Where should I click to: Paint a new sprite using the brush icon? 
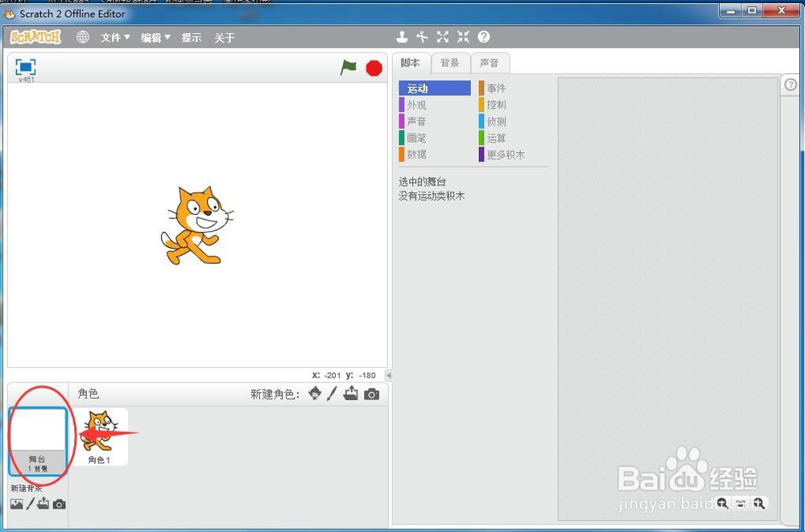tap(332, 394)
